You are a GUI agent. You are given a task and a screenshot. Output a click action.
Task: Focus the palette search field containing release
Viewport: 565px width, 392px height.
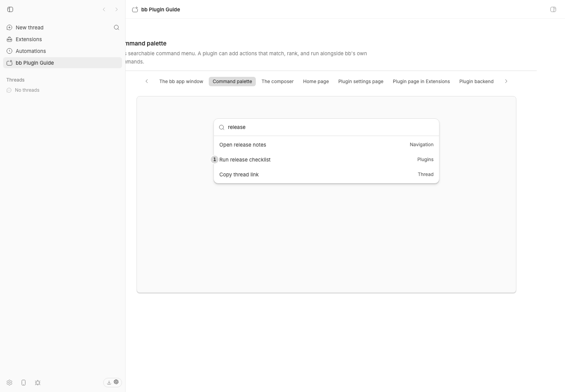(x=326, y=127)
